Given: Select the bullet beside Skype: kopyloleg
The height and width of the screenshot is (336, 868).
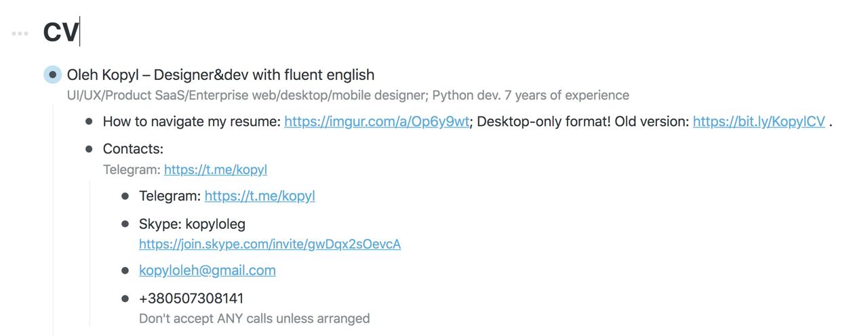Looking at the screenshot, I should [x=125, y=224].
